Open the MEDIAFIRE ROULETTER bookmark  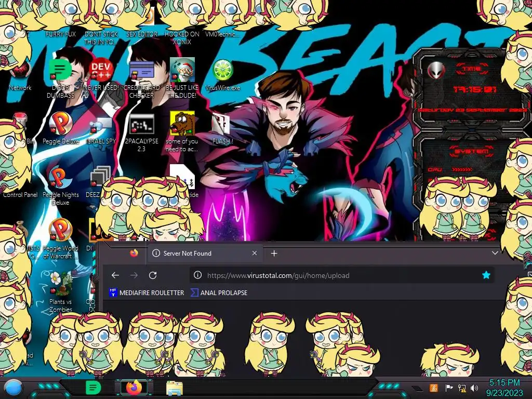147,292
